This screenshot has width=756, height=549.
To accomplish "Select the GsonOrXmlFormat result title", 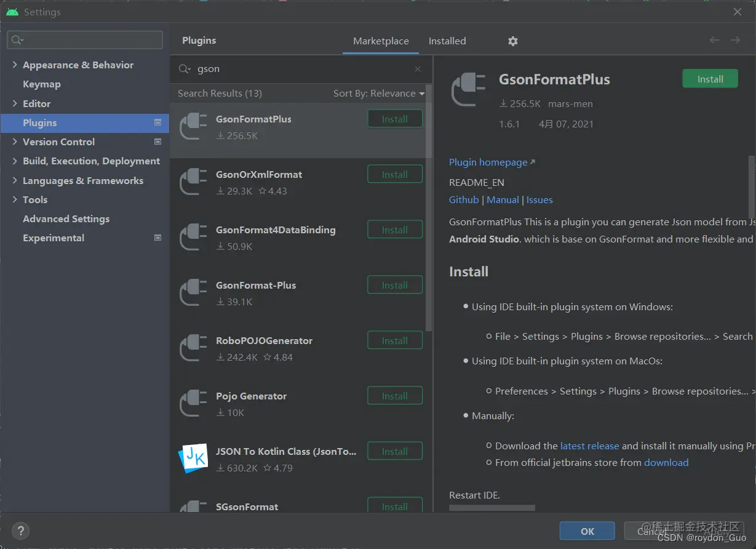I will (259, 174).
